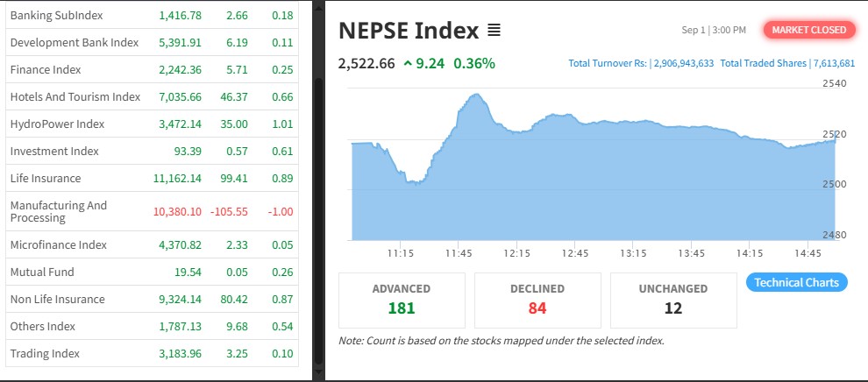Choose Hotels And Tourism Index
The width and height of the screenshot is (868, 382).
pos(153,96)
